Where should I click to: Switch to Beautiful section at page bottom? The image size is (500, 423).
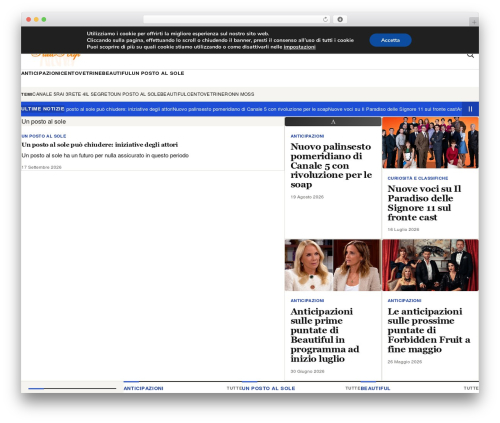point(375,388)
